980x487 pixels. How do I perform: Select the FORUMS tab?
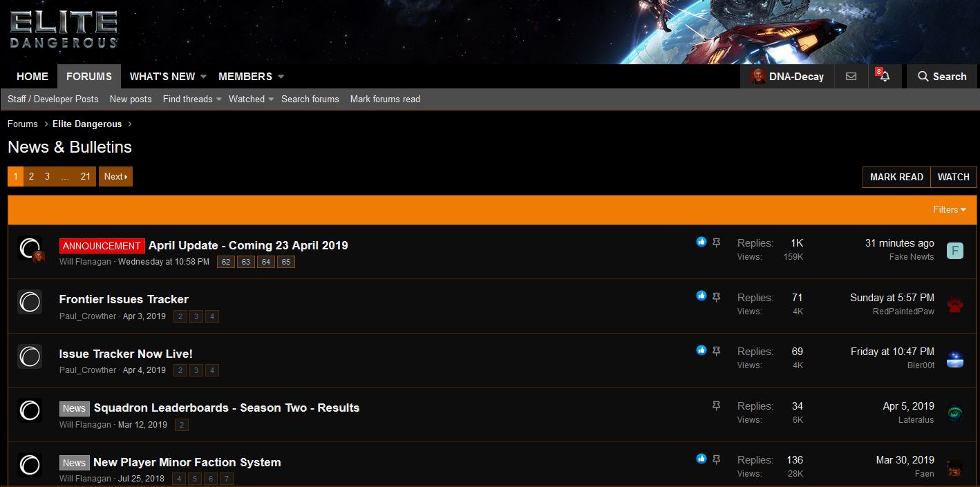[89, 77]
